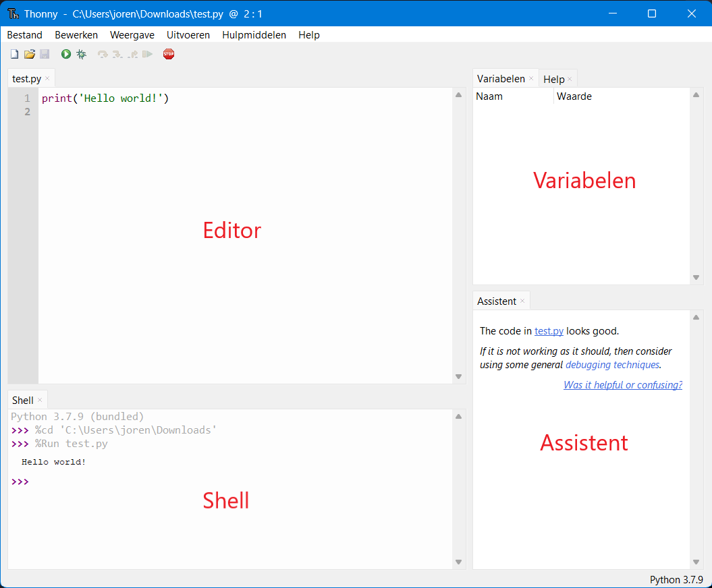The height and width of the screenshot is (588, 712).
Task: Click Python 3.7.9 interpreter in status bar
Action: click(x=676, y=579)
